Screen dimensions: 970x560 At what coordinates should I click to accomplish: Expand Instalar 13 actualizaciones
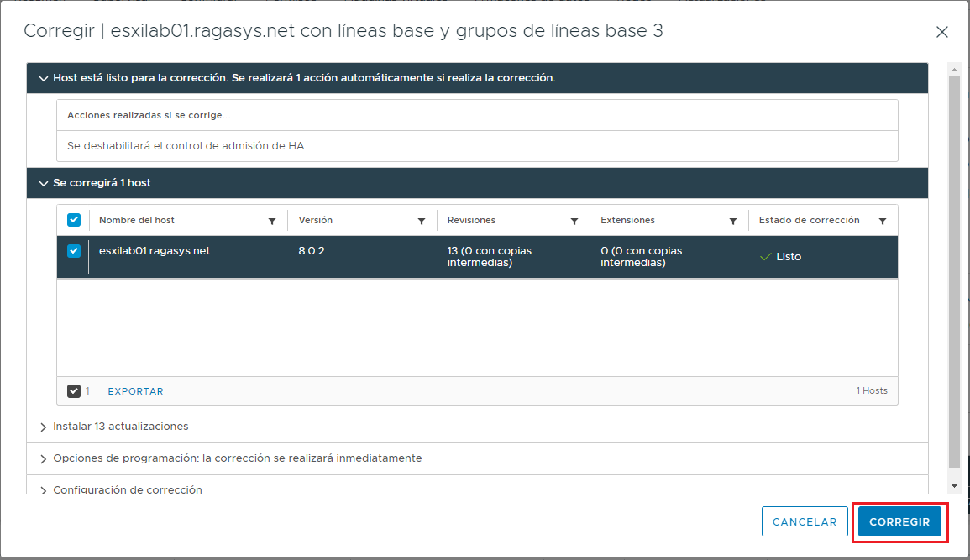43,427
